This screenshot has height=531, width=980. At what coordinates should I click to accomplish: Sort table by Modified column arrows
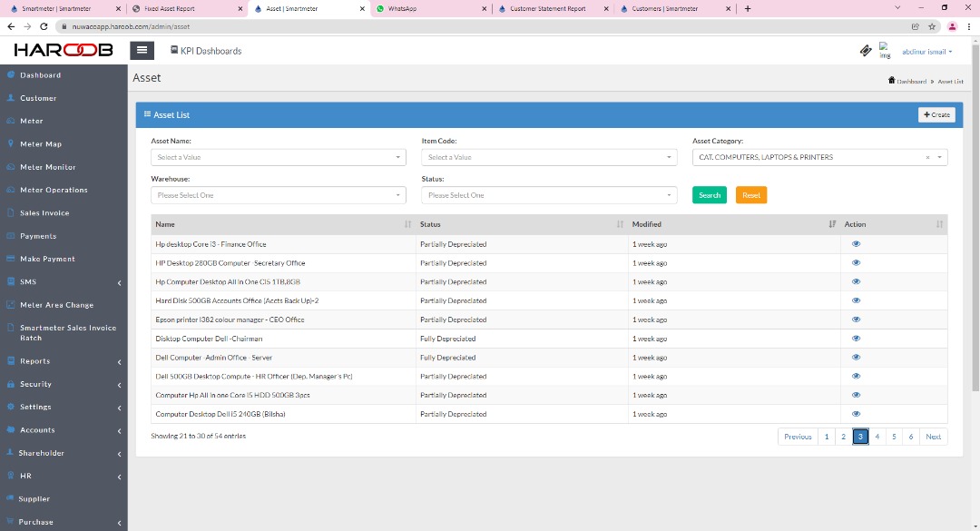832,224
